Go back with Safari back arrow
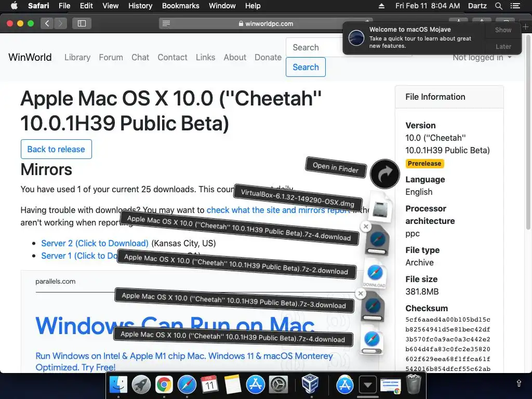This screenshot has height=399, width=532. [47, 23]
